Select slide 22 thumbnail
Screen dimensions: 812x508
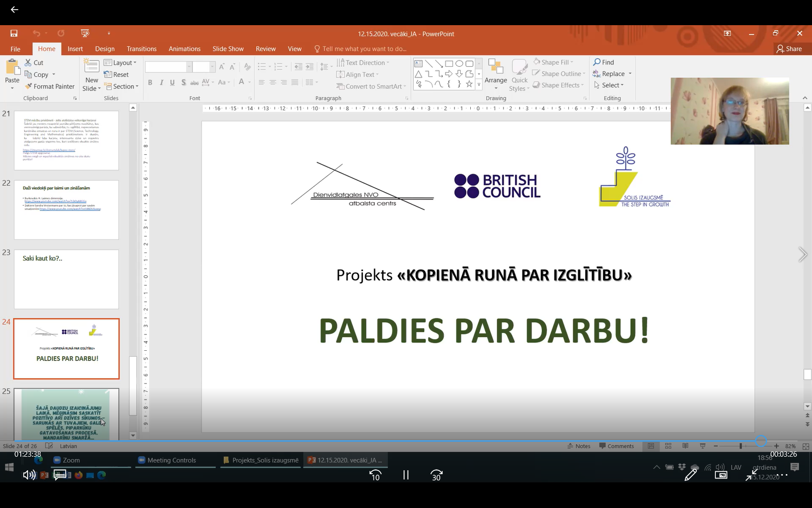66,210
